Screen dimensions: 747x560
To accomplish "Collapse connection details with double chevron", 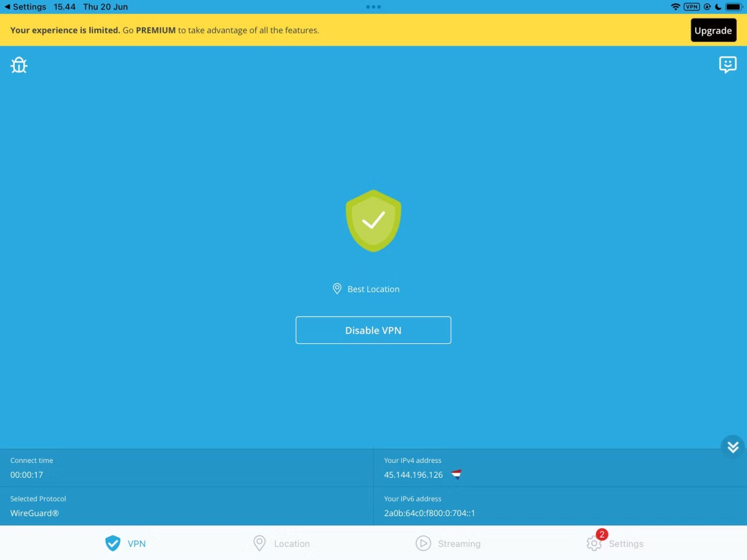I will 733,447.
